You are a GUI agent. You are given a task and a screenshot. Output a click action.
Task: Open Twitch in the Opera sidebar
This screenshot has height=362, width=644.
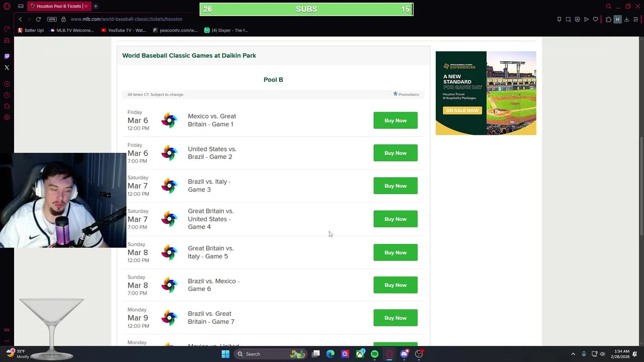(7, 56)
